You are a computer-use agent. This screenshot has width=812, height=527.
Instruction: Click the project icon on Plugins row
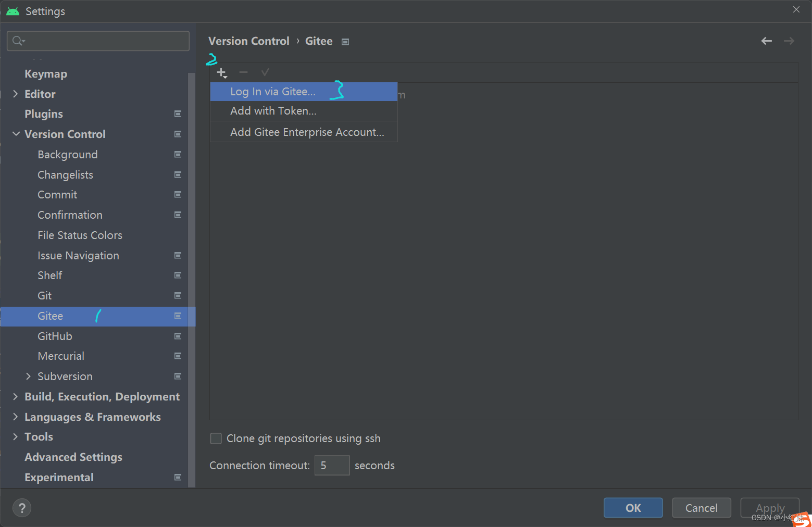pyautogui.click(x=178, y=114)
